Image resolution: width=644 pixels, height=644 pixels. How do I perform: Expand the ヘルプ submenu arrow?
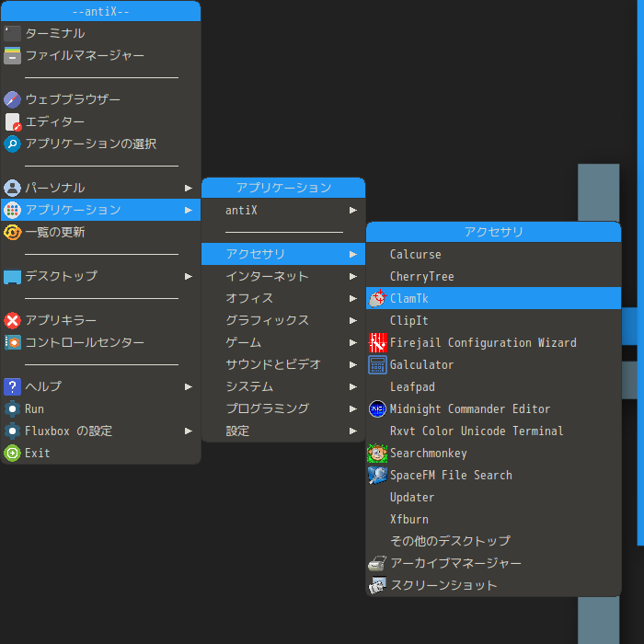click(189, 387)
